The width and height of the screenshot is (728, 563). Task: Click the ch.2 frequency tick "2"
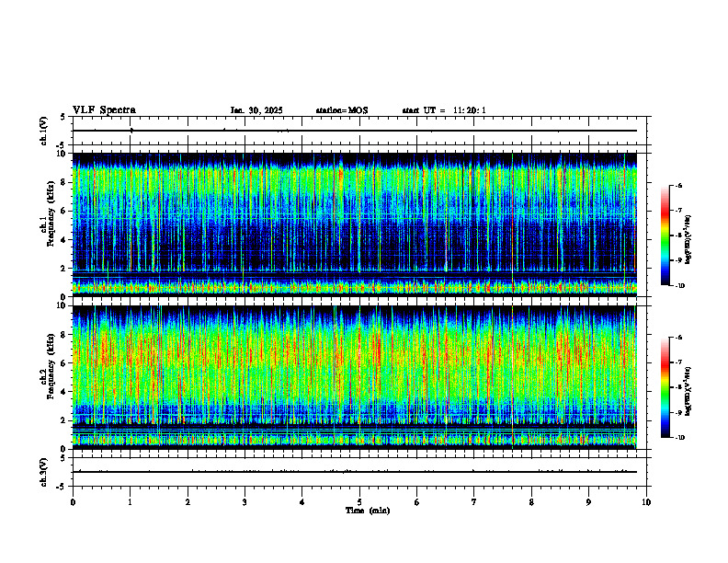[x=64, y=420]
